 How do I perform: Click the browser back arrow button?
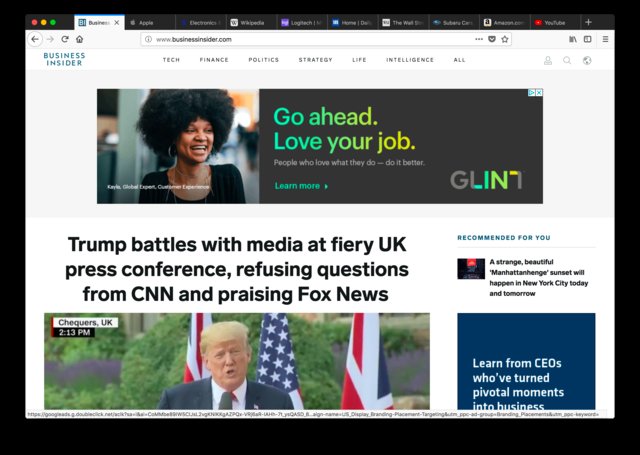[36, 39]
